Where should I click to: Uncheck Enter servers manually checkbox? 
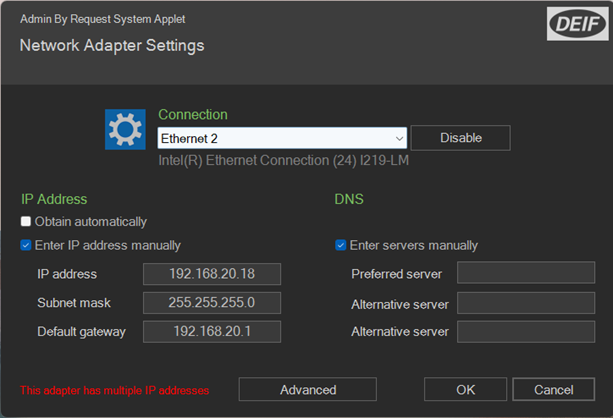pyautogui.click(x=341, y=245)
